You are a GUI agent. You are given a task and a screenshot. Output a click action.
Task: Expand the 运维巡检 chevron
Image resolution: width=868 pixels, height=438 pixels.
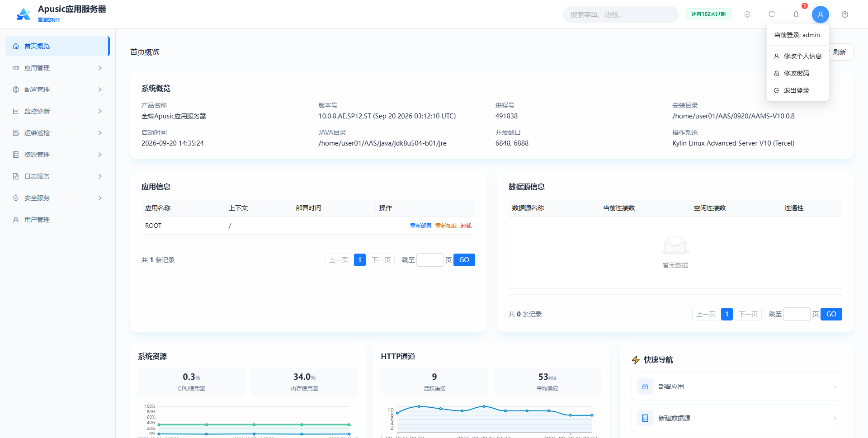[x=100, y=133]
